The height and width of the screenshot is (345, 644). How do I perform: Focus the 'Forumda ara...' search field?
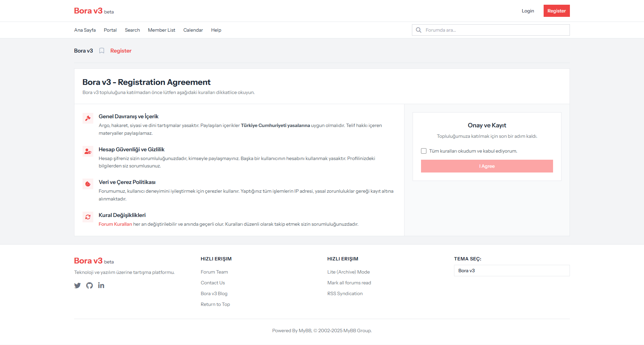491,30
